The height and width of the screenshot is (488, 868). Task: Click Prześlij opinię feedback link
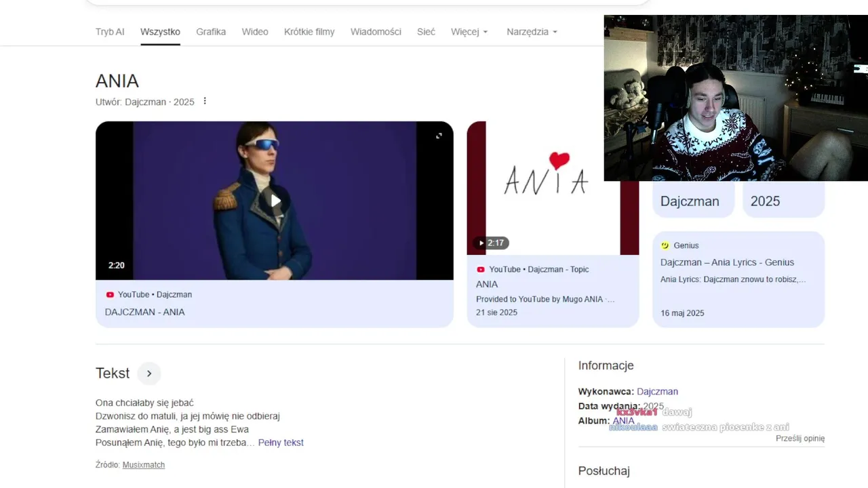pos(800,439)
